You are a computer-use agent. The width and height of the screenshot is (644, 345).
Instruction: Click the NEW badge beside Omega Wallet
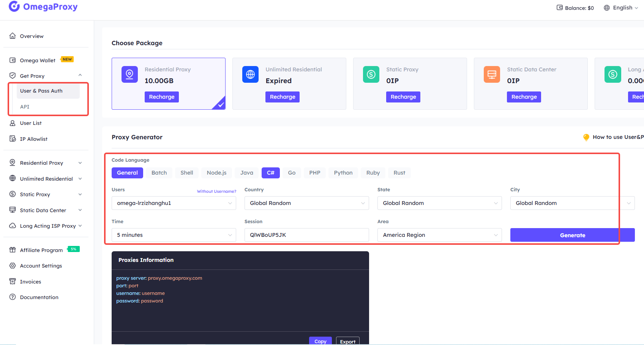[67, 60]
